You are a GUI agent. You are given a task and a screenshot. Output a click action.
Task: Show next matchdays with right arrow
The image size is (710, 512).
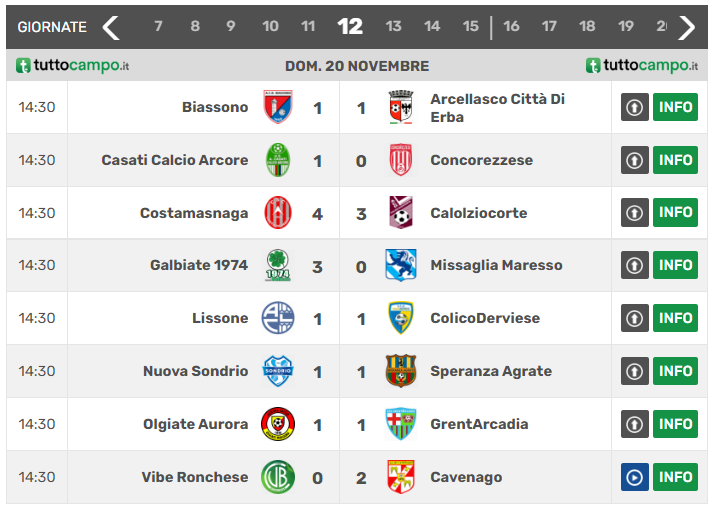[x=686, y=27]
